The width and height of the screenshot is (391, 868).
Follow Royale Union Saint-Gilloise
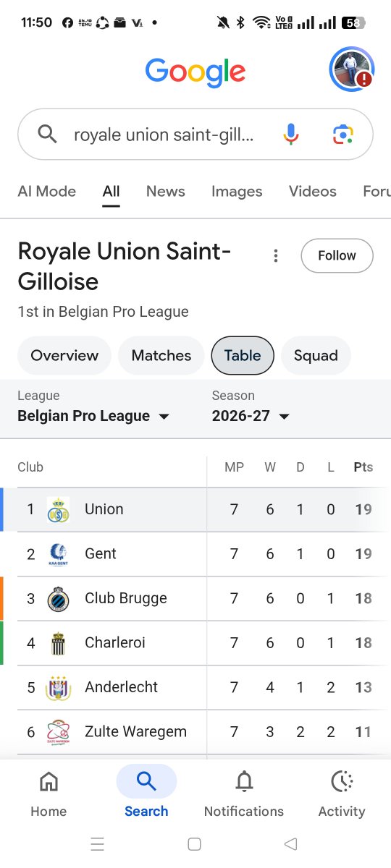337,256
